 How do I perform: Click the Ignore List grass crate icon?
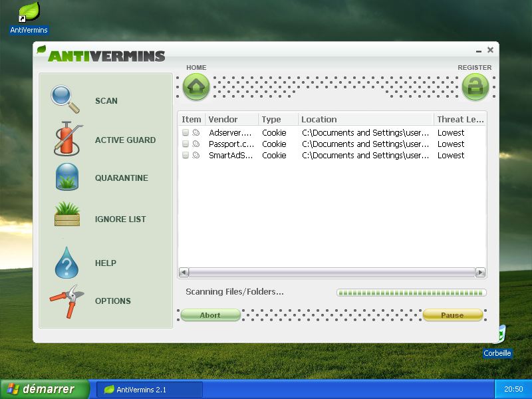67,213
